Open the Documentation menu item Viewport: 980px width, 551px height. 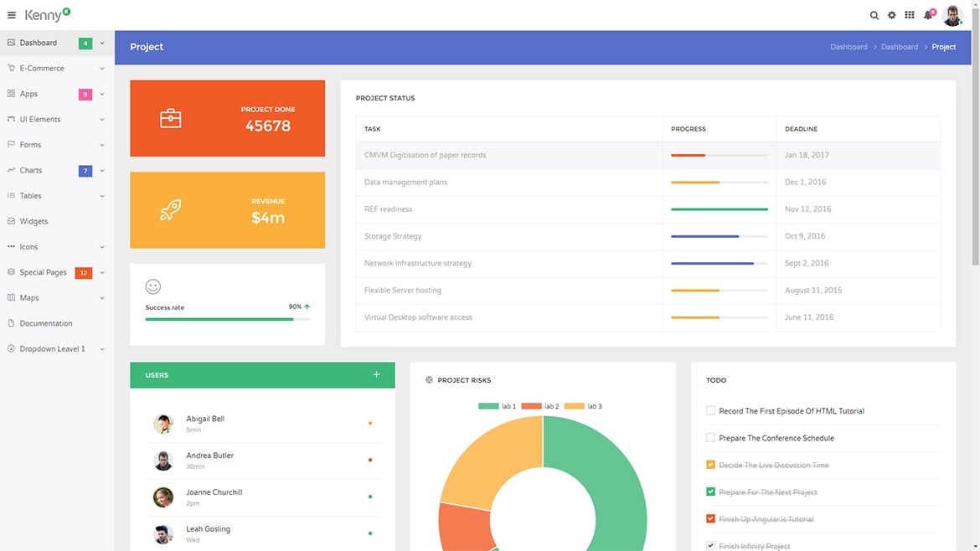click(57, 323)
